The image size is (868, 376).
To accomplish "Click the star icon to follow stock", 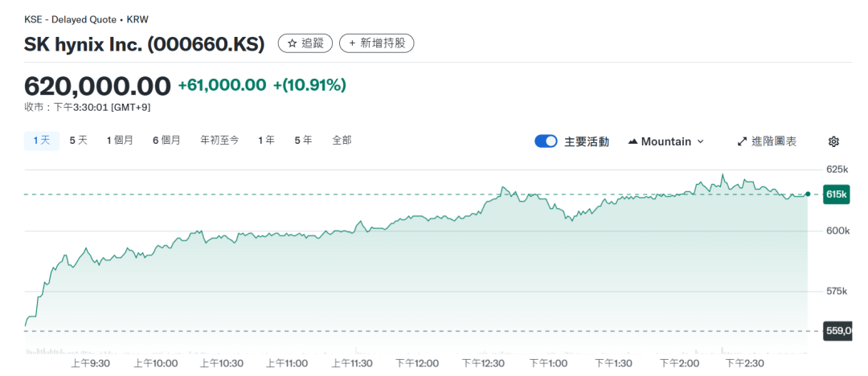I will [293, 43].
